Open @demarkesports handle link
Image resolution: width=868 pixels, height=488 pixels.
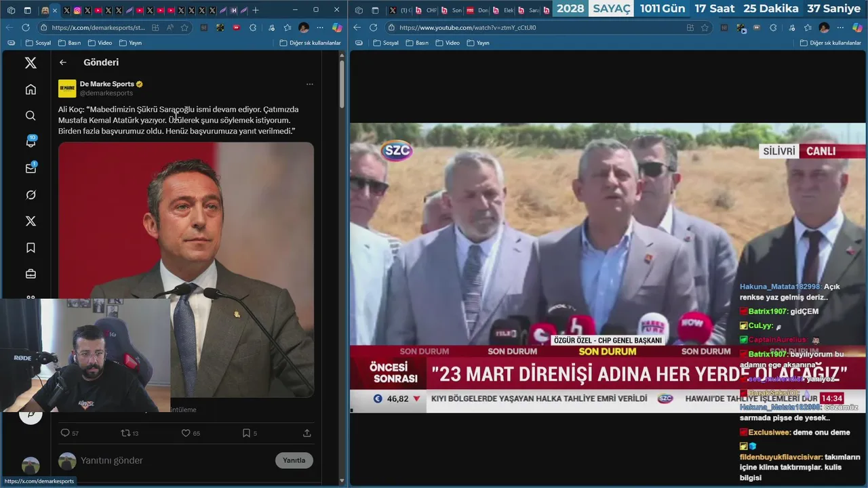click(x=106, y=93)
